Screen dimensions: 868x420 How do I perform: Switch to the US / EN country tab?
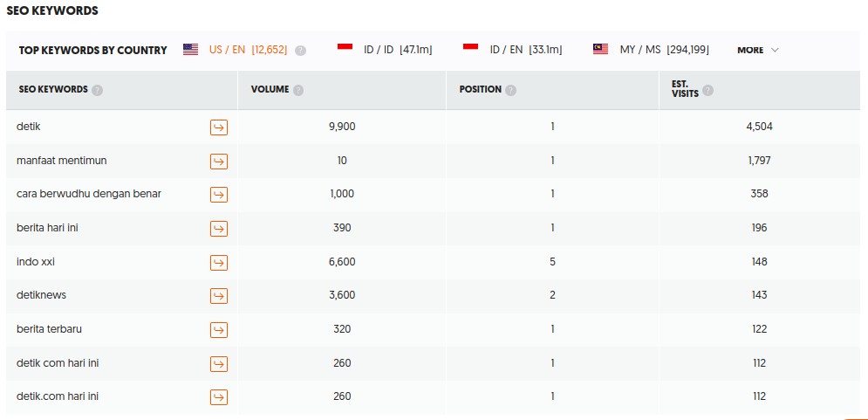[234, 50]
